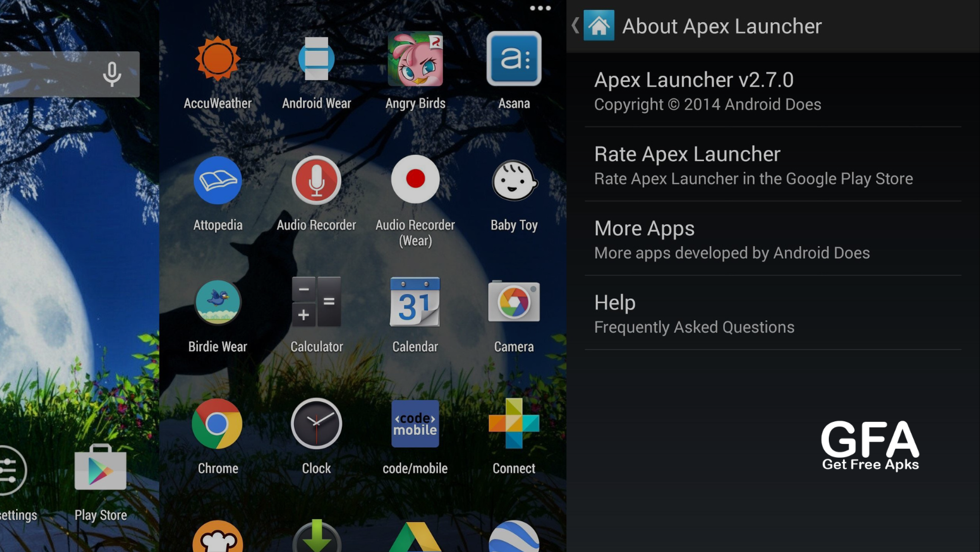Open the Angry Birds game
The height and width of the screenshot is (552, 980).
tap(415, 59)
